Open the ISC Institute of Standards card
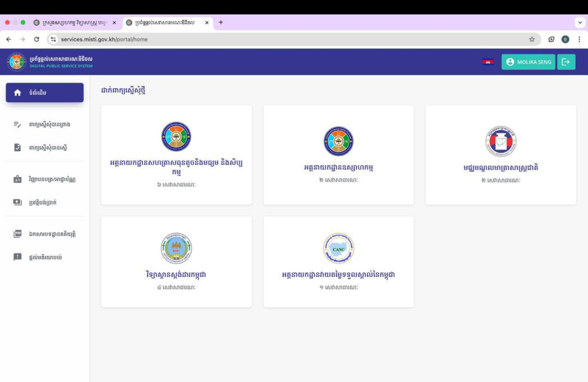588x382 pixels. (x=176, y=262)
